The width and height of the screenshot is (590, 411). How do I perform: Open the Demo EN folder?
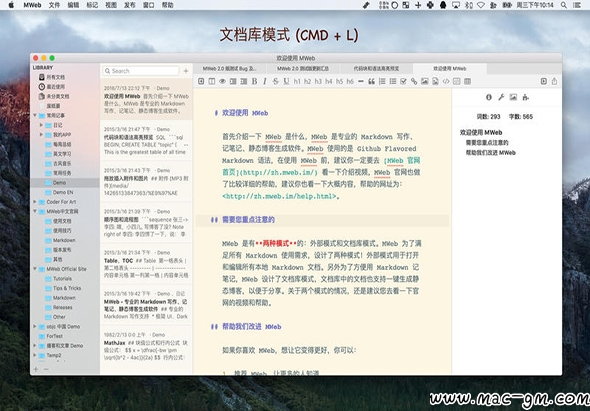pyautogui.click(x=63, y=192)
